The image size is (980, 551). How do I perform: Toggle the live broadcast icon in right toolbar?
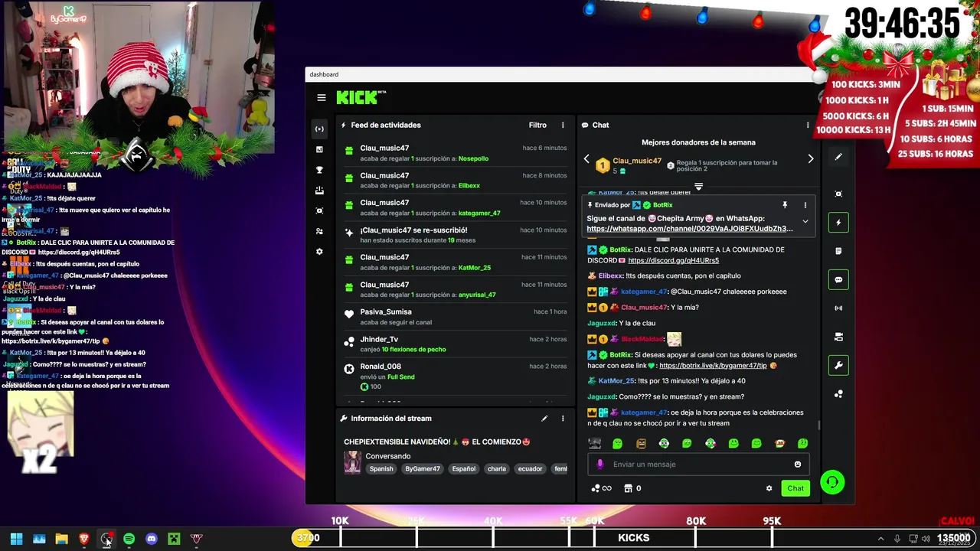pyautogui.click(x=838, y=308)
